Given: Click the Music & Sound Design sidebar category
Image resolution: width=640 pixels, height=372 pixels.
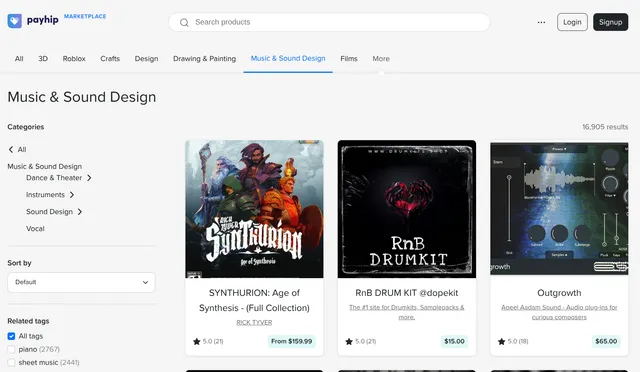Looking at the screenshot, I should coord(44,167).
